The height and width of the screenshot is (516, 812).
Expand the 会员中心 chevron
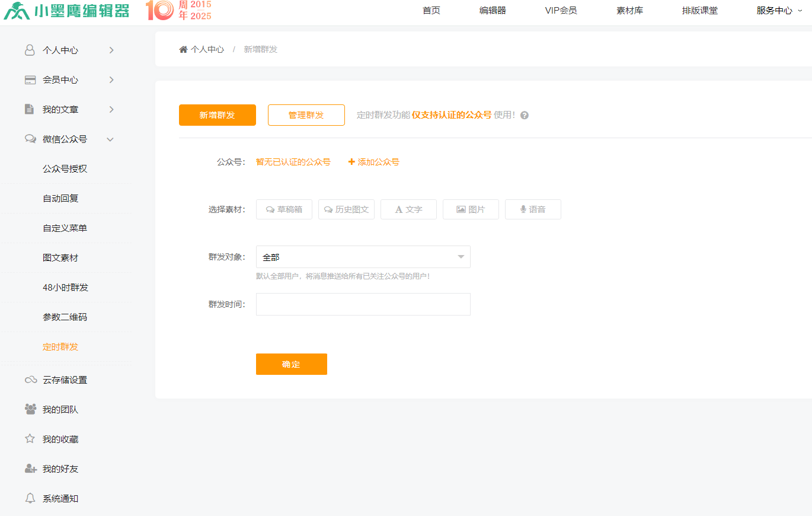click(x=111, y=80)
